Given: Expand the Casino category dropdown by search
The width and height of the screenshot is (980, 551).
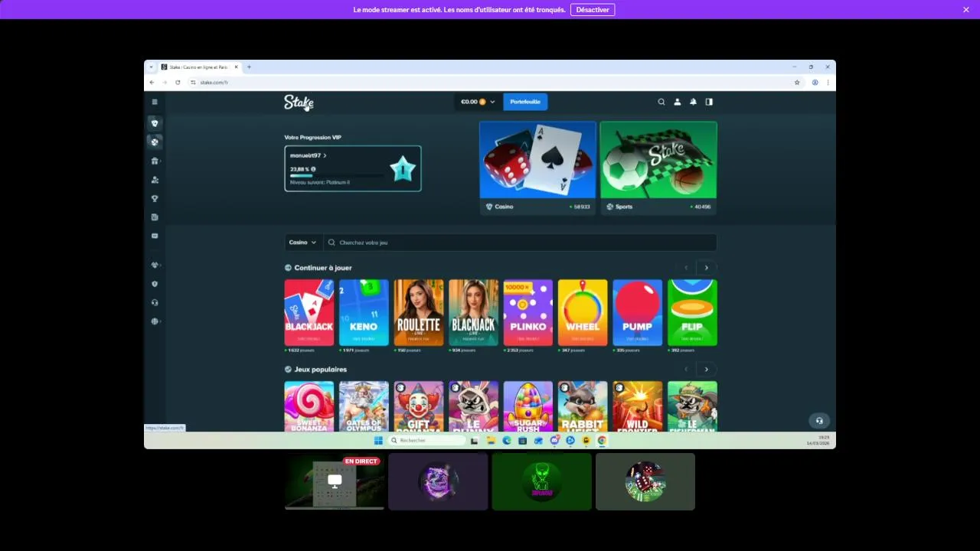Looking at the screenshot, I should click(x=303, y=243).
